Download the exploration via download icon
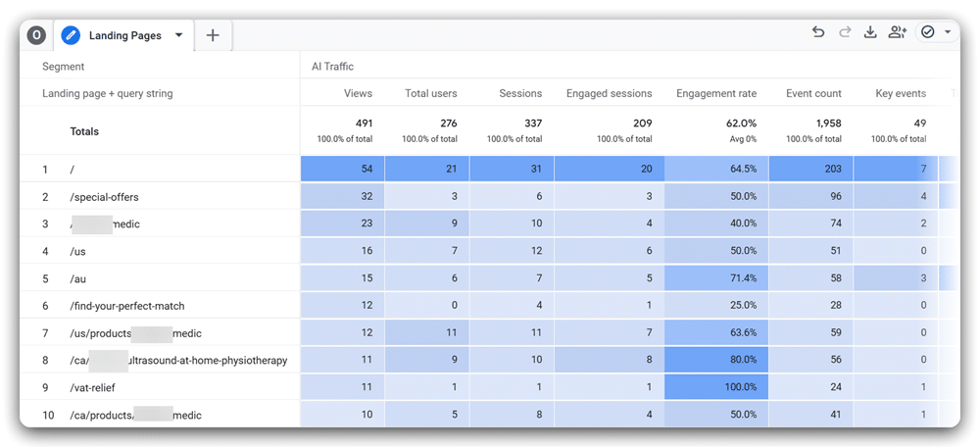Screen dimensions: 980x447 (870, 32)
